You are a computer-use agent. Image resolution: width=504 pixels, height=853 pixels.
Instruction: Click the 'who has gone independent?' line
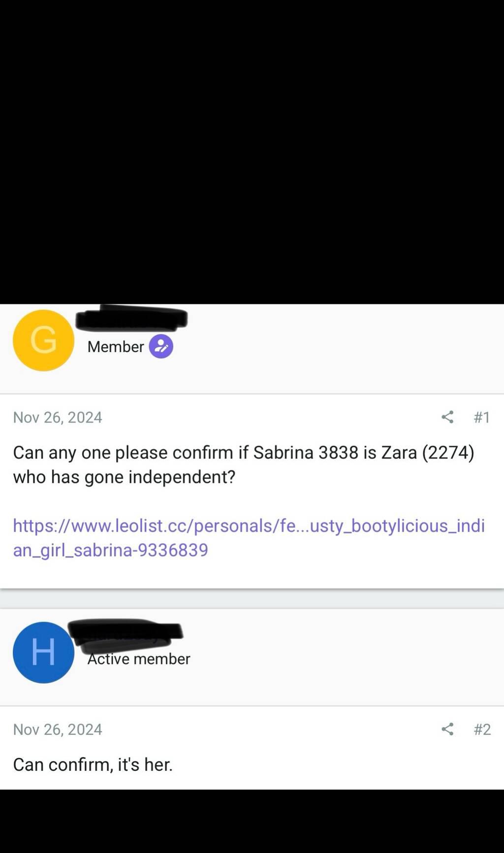(x=124, y=477)
